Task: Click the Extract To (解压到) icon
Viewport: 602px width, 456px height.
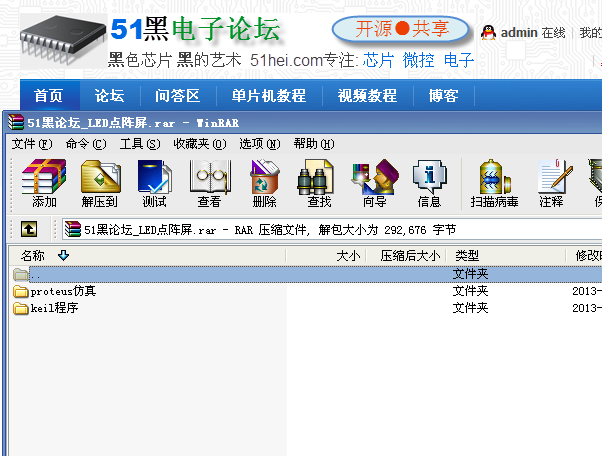Action: [101, 176]
